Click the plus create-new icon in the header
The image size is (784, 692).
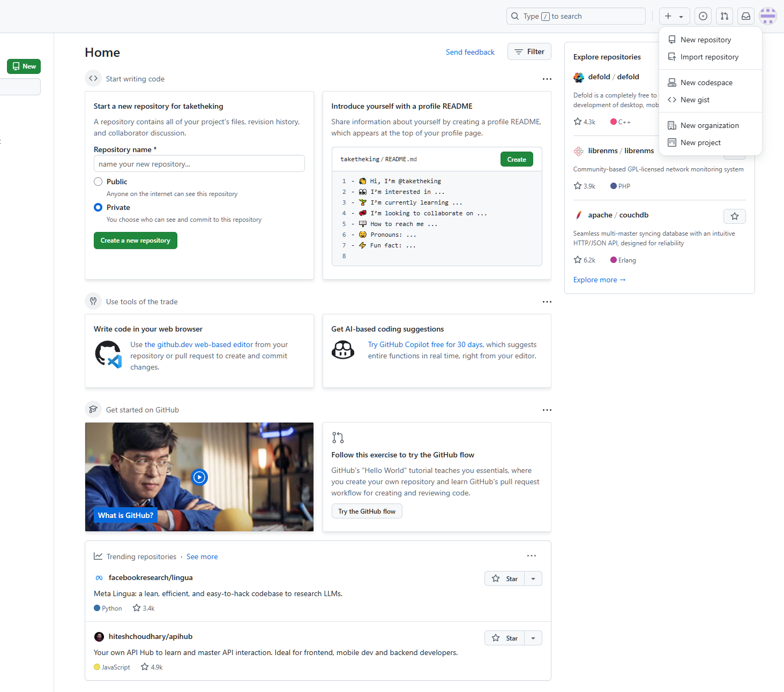(x=668, y=16)
